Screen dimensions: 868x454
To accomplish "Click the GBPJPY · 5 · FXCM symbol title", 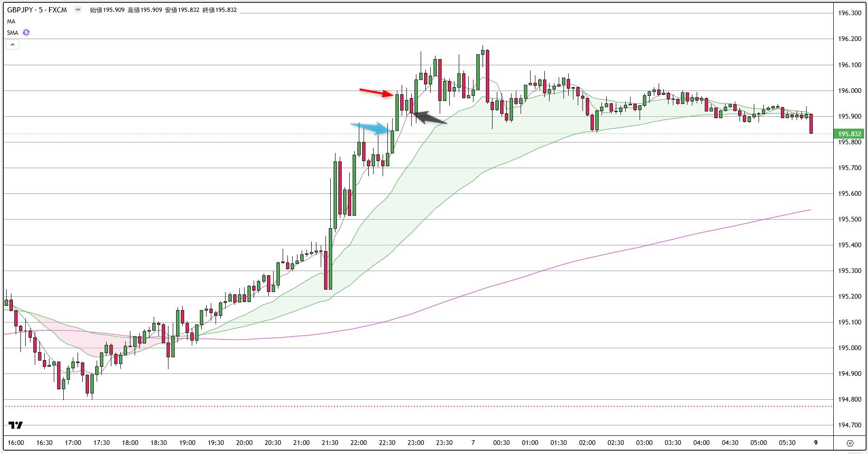I will [37, 10].
